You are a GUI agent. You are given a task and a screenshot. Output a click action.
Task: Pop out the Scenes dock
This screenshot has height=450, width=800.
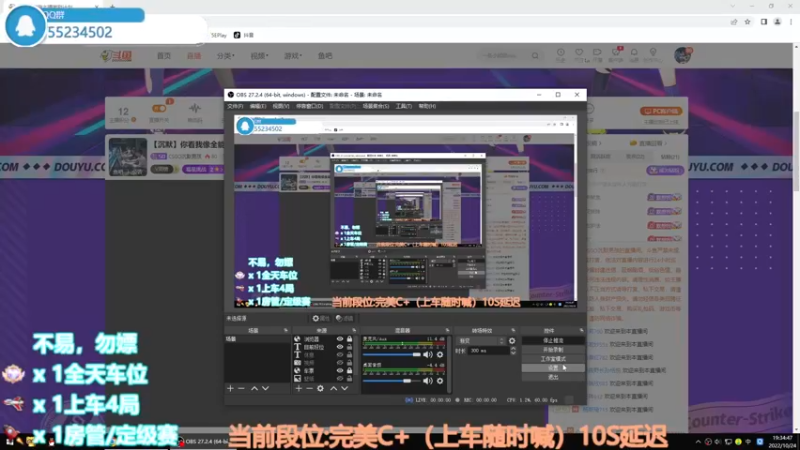coord(286,331)
